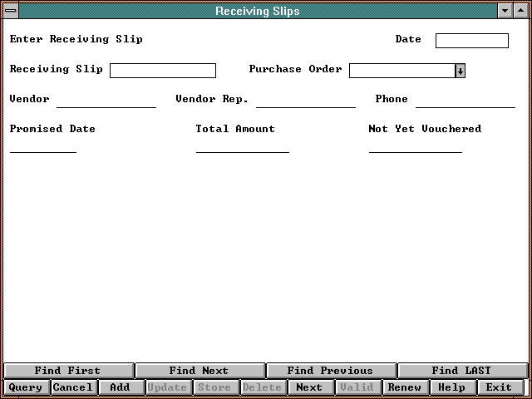
Task: Click the Query button
Action: click(26, 387)
